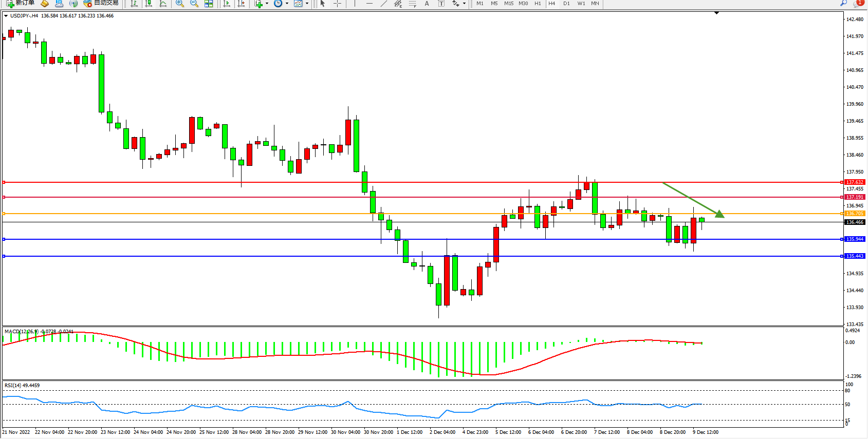The height and width of the screenshot is (439, 868).
Task: Click the orange 136.705 horizontal line price label
Action: pos(855,214)
